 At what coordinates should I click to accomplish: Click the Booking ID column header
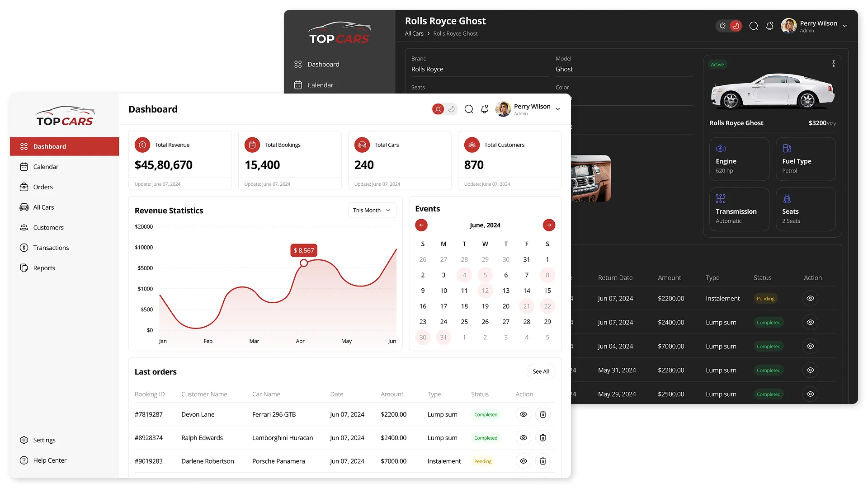[150, 394]
